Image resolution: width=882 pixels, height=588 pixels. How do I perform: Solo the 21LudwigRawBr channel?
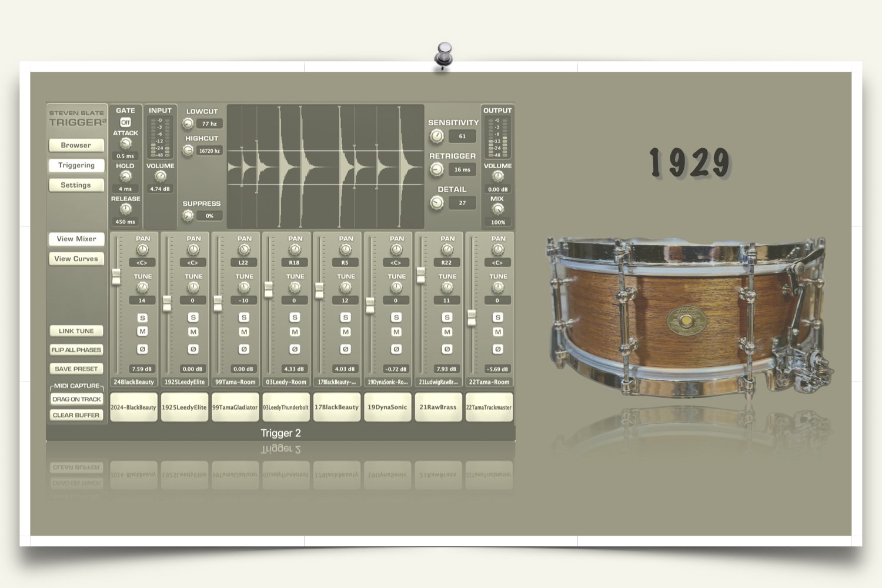pos(447,318)
